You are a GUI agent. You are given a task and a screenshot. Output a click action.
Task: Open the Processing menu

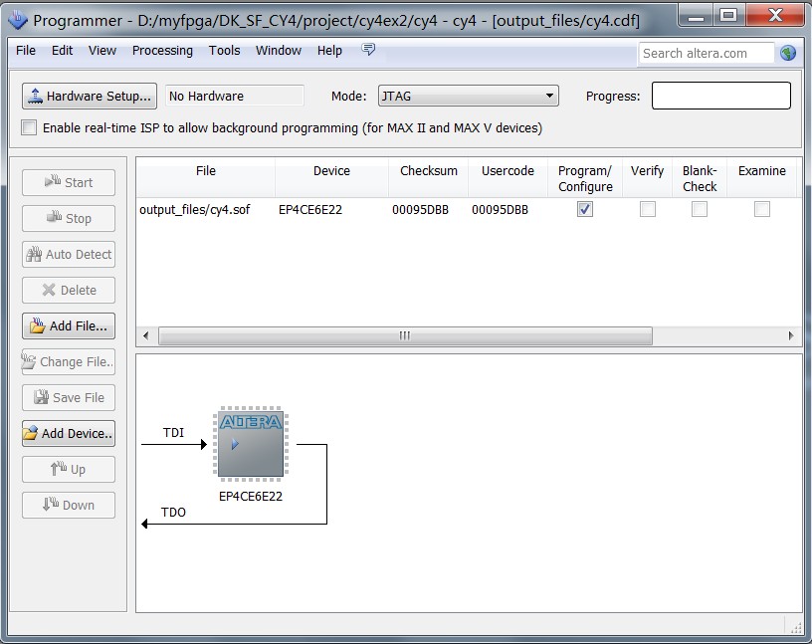tap(162, 51)
